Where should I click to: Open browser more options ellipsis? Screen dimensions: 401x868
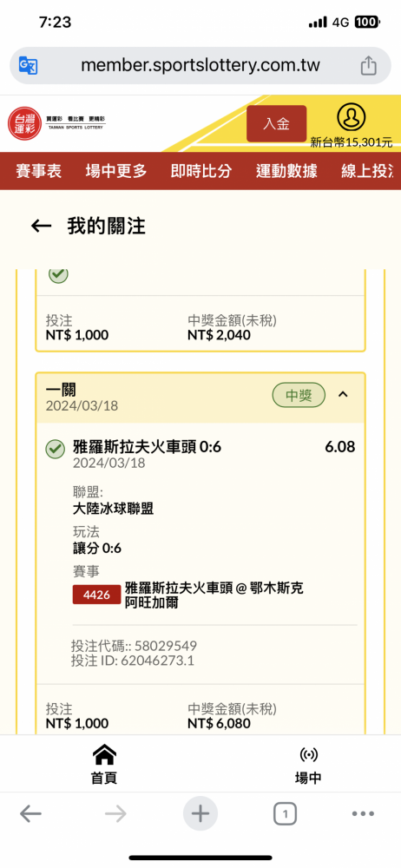click(364, 814)
